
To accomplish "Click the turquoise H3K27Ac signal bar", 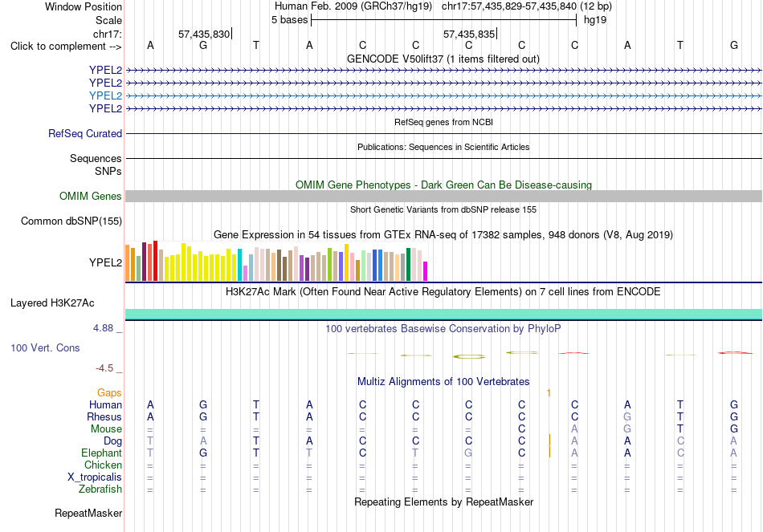I will [444, 314].
